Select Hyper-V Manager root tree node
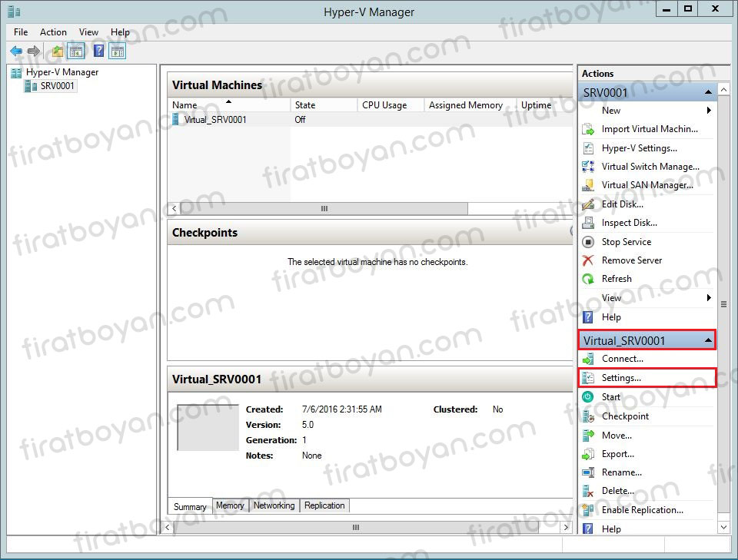This screenshot has height=560, width=738. click(62, 72)
